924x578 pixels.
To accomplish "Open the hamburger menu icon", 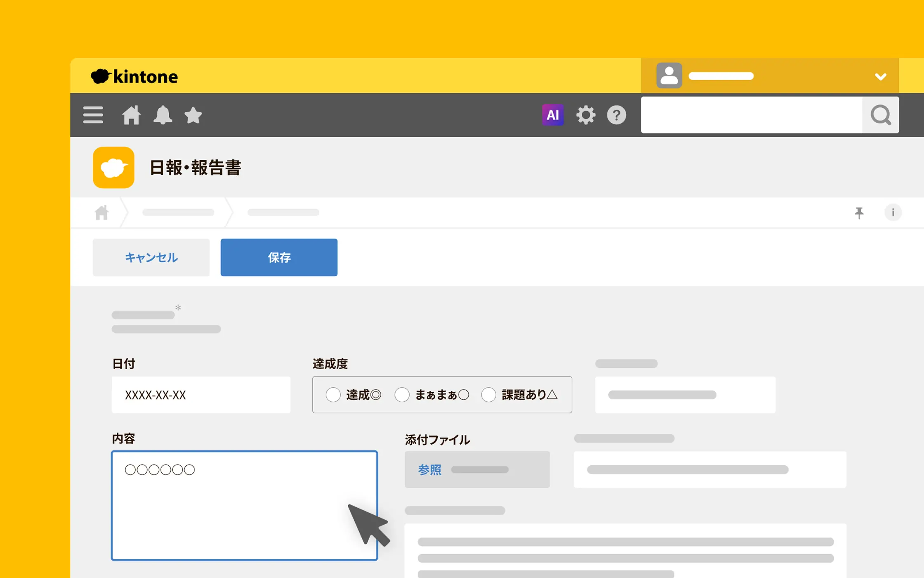I will pos(93,115).
